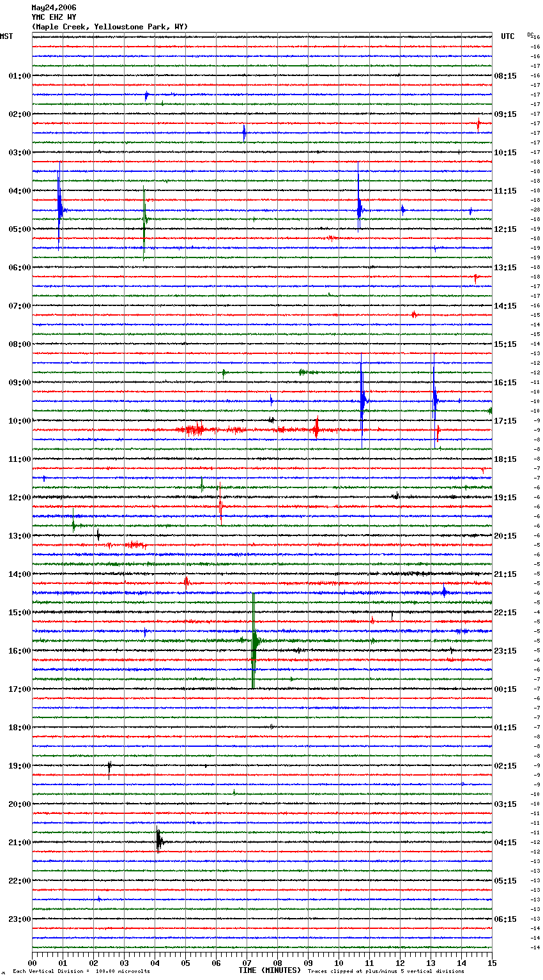Viewport: 543px width, 980px height.
Task: Click the 06:15 UTC row label
Action: click(x=505, y=919)
